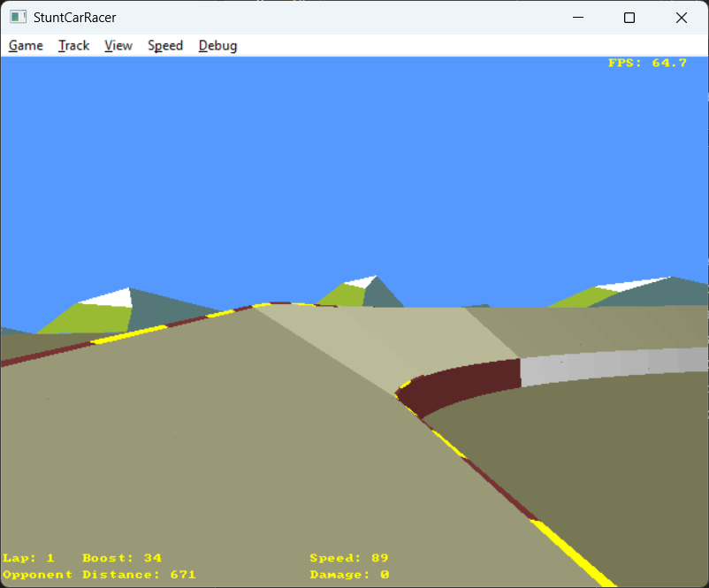
Task: Close the StuntCarRacer window
Action: 682,18
